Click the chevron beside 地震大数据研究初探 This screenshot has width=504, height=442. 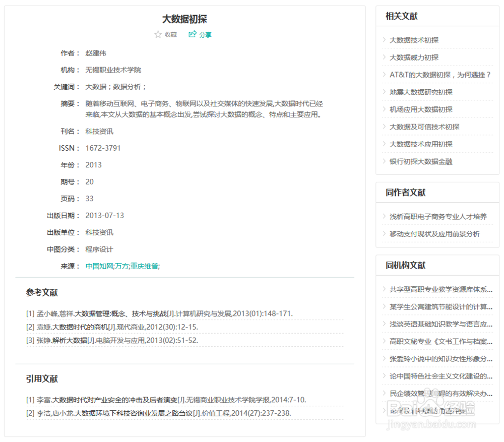(384, 92)
